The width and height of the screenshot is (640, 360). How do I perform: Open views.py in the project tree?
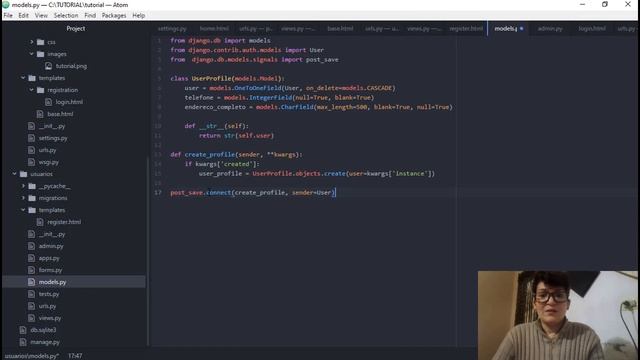coord(50,318)
